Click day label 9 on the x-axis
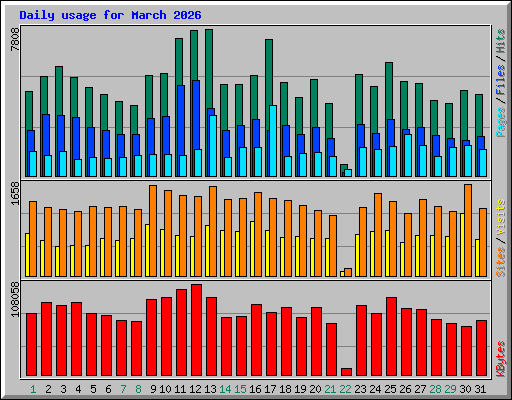Viewport: 512px width, 400px height. tap(153, 389)
